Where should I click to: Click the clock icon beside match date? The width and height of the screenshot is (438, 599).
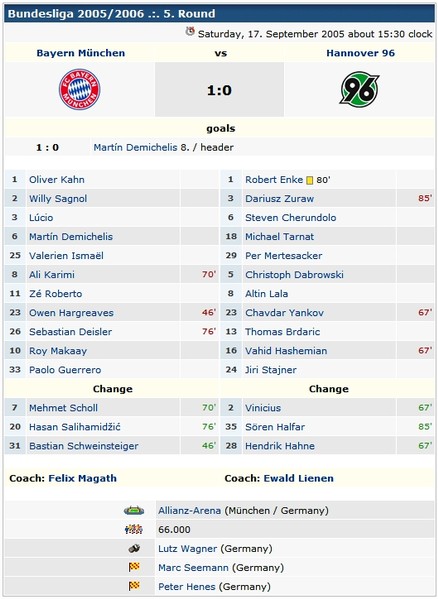(190, 31)
